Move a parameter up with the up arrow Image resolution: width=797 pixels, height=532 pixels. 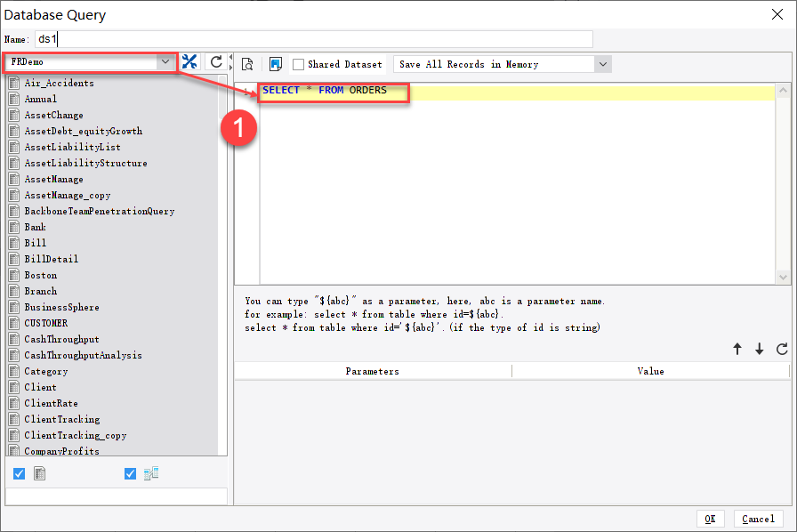point(737,350)
